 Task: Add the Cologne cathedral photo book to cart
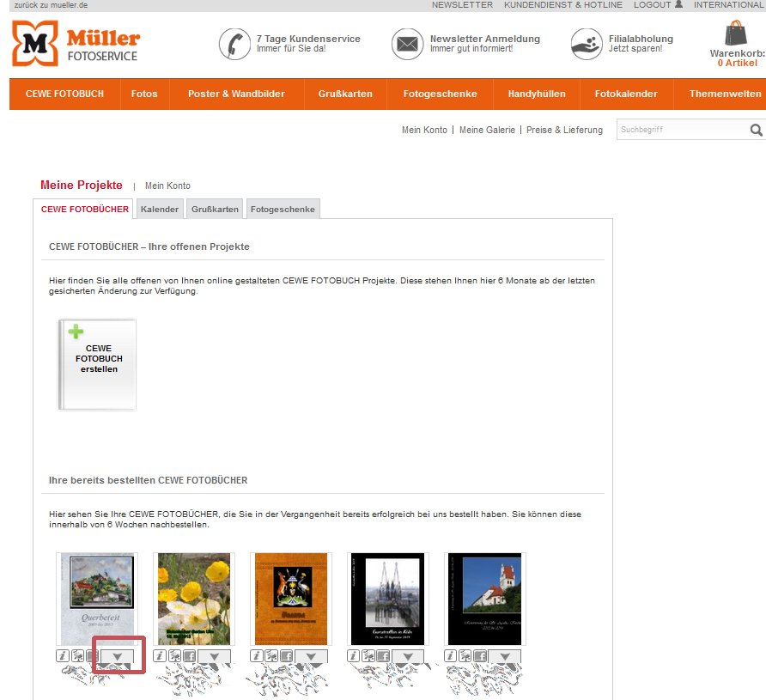tap(368, 655)
